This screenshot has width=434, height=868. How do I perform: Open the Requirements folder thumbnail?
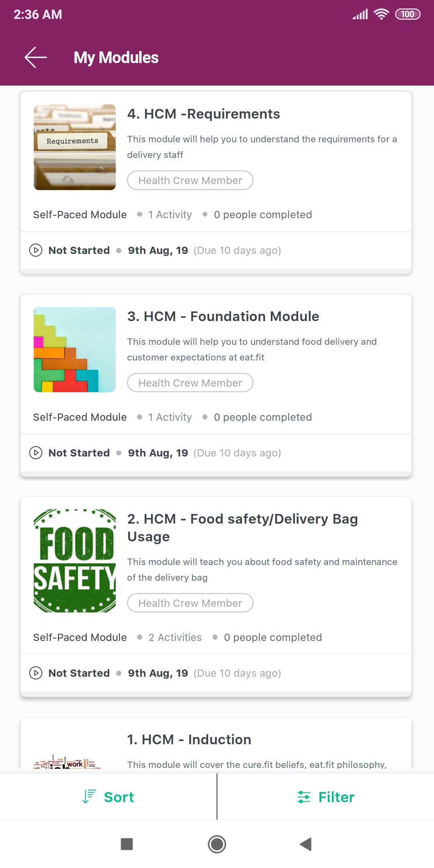tap(75, 147)
